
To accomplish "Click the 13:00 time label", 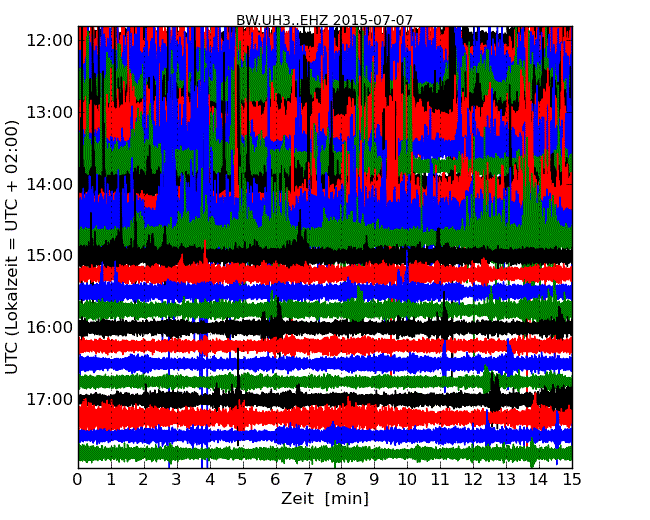I will (x=50, y=112).
